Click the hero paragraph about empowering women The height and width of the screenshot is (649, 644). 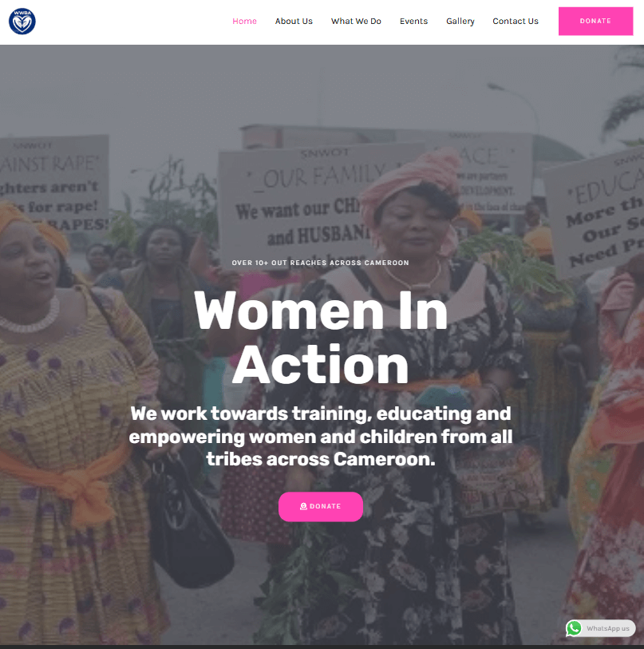(321, 436)
